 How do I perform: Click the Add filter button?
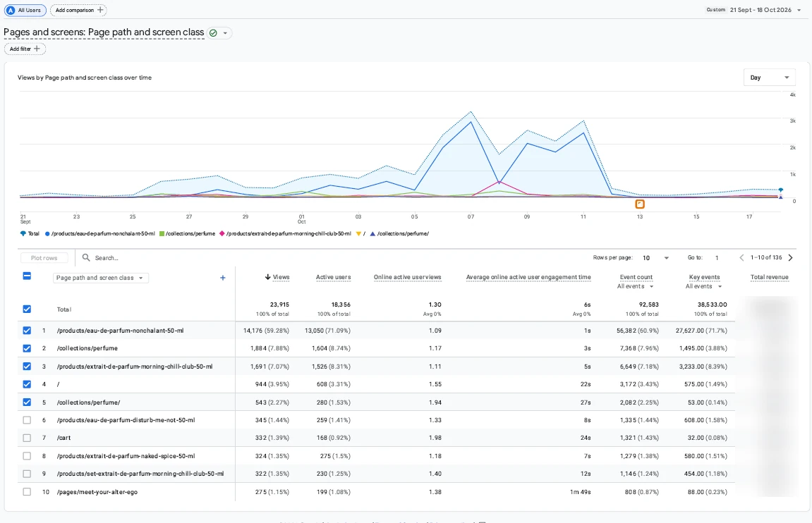[25, 49]
